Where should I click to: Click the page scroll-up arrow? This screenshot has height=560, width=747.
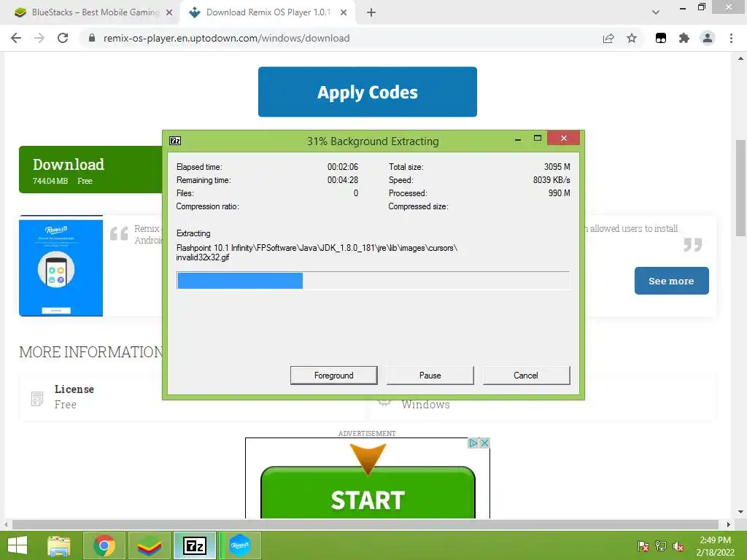pyautogui.click(x=740, y=58)
